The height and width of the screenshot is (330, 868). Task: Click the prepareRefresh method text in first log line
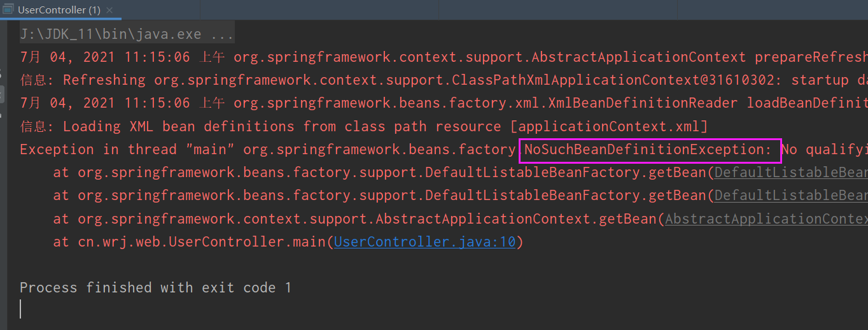(x=809, y=57)
